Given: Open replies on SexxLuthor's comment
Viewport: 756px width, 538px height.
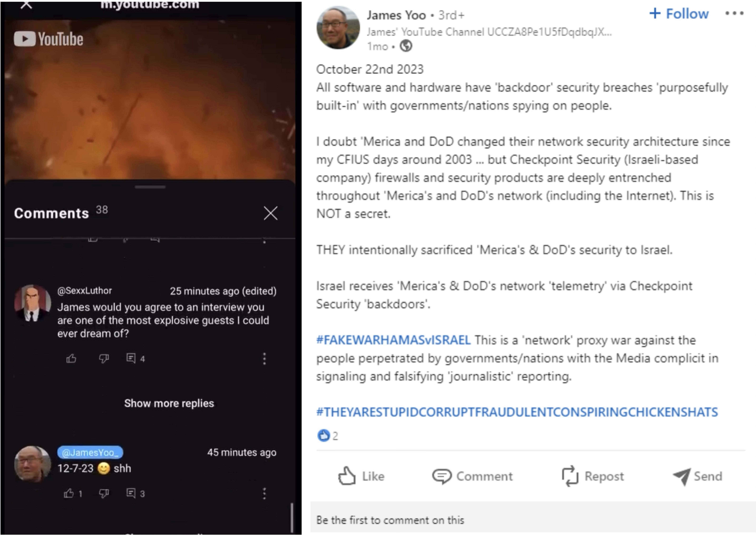Looking at the screenshot, I should tap(131, 358).
